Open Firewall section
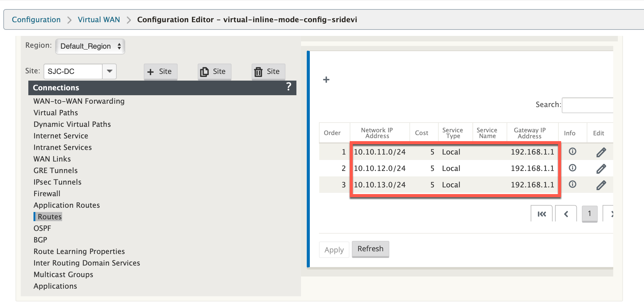Screen dimensions: 644x306 pos(47,193)
